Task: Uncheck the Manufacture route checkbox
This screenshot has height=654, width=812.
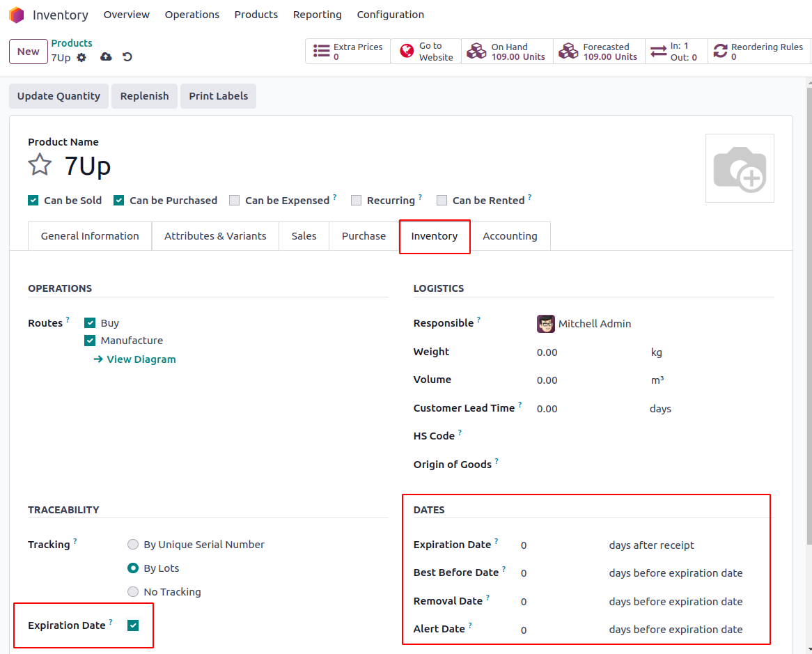Action: 90,341
